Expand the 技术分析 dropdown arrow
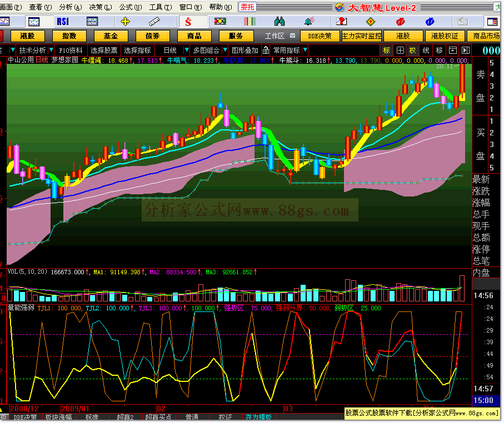The height and width of the screenshot is (423, 504). coord(51,50)
